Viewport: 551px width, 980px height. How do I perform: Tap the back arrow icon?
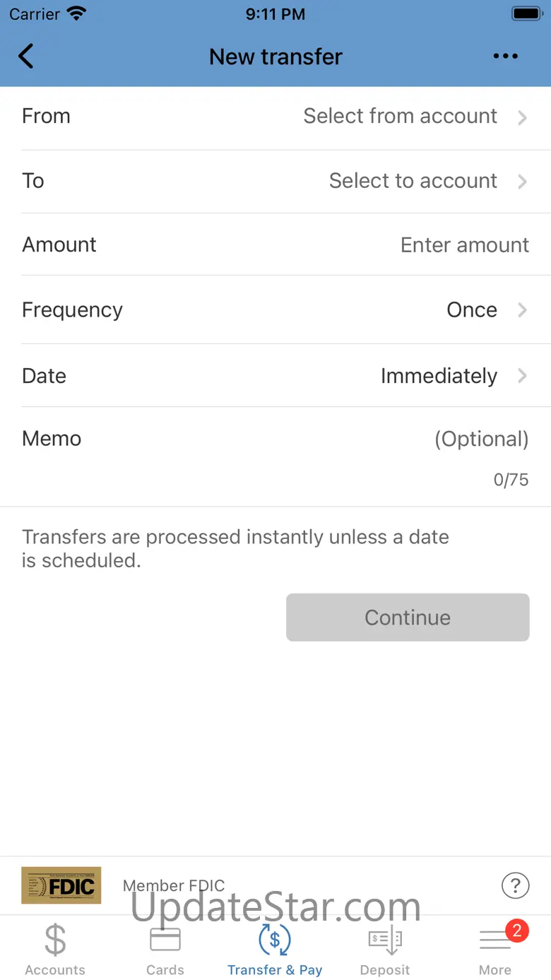(26, 57)
